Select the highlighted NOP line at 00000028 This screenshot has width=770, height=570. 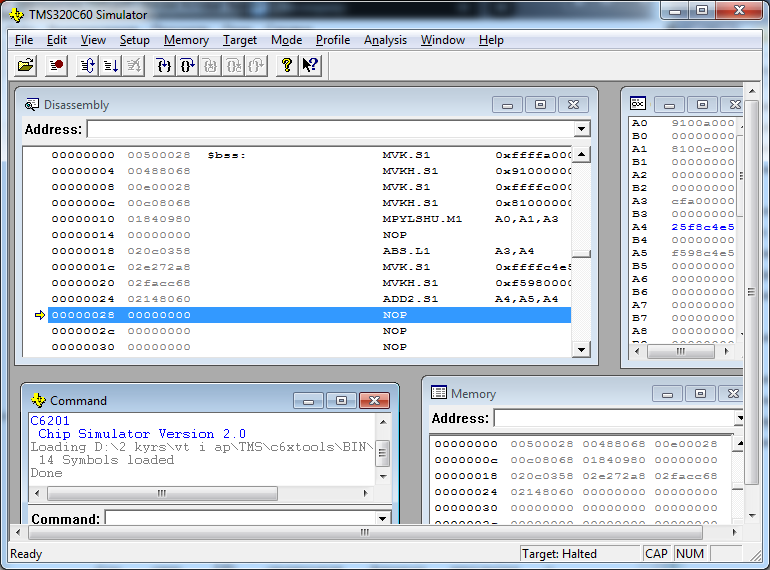(309, 315)
